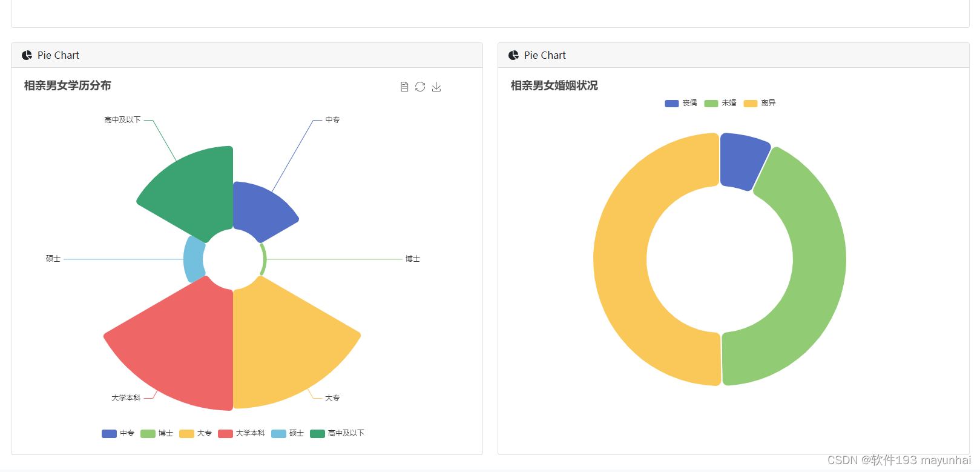Open data view icon in education chart toolbox

[x=404, y=87]
